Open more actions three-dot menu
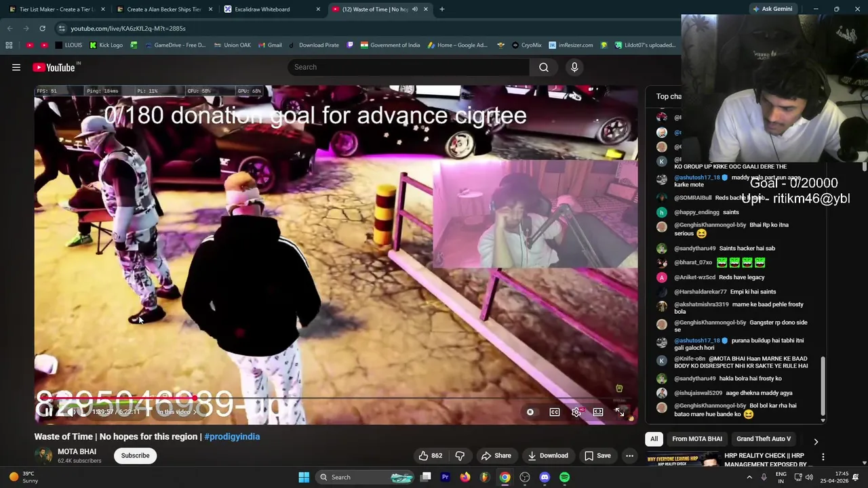The image size is (868, 488). 629,455
